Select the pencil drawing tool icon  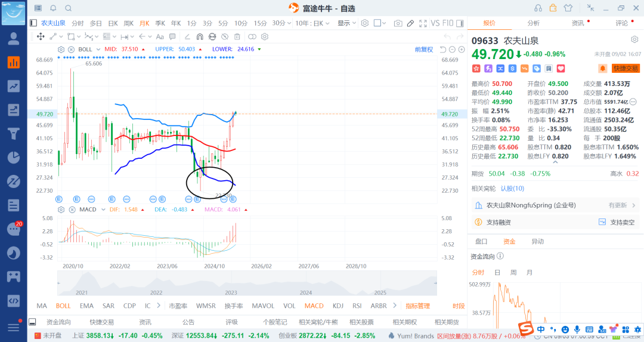[410, 23]
